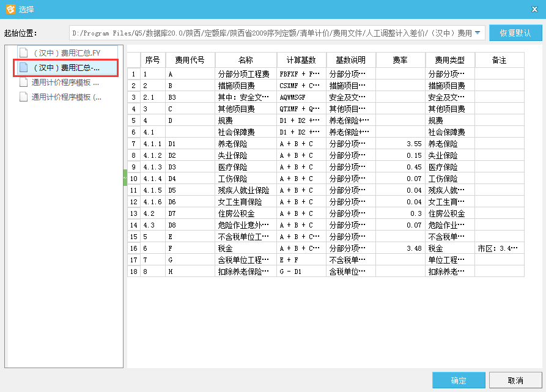Select the 3.48 rate cell for 税金
The width and height of the screenshot is (546, 392).
400,248
